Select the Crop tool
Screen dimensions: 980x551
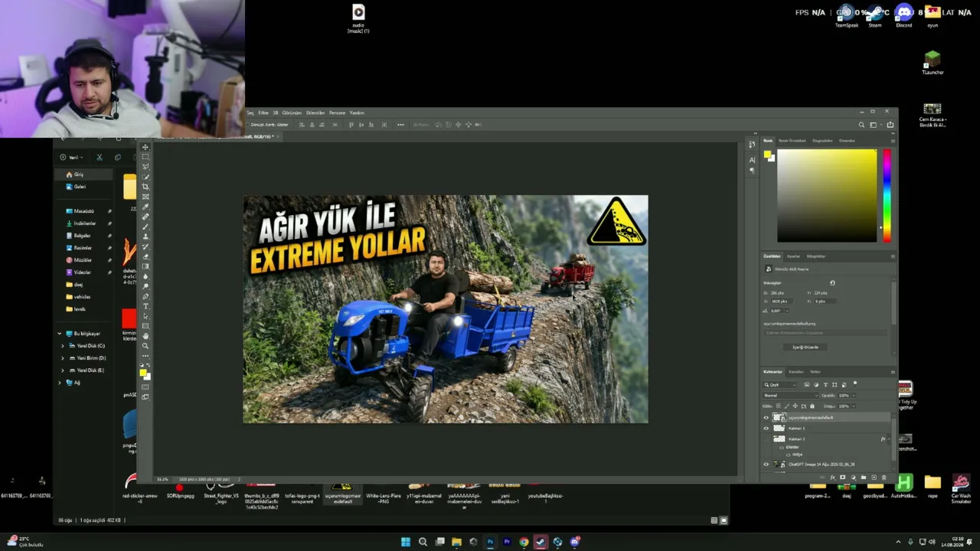coord(145,187)
